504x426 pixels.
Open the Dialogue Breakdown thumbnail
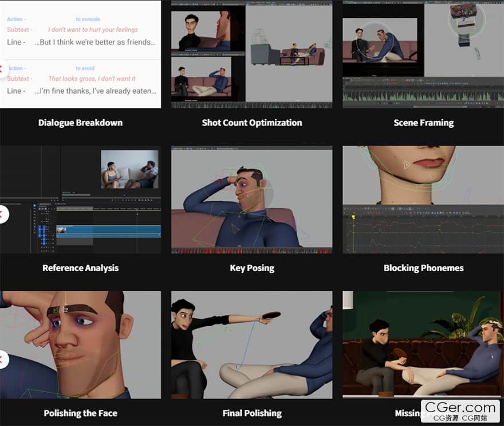point(80,54)
